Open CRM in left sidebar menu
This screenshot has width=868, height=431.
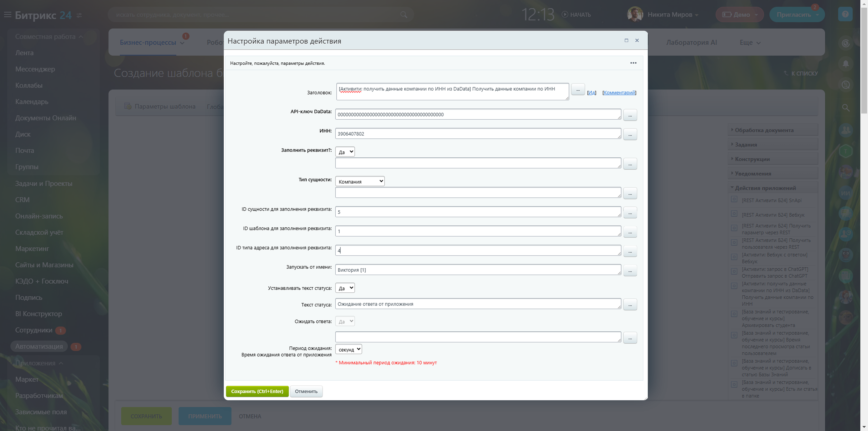pos(22,200)
